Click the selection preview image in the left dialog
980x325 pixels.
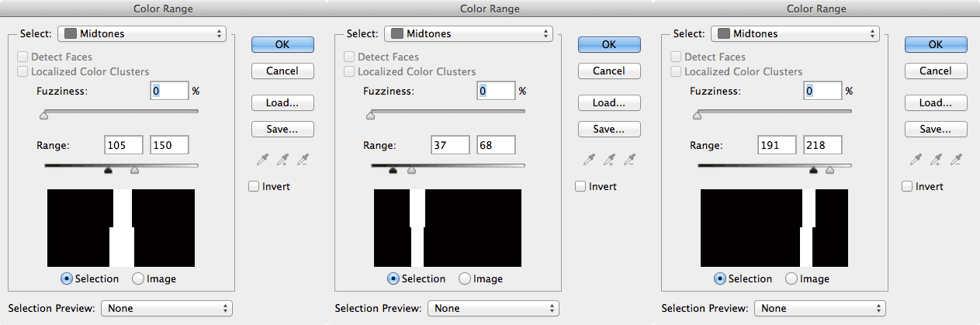click(121, 228)
